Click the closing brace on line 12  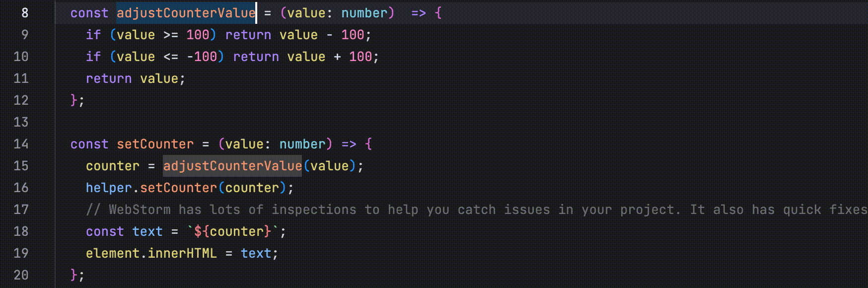74,100
